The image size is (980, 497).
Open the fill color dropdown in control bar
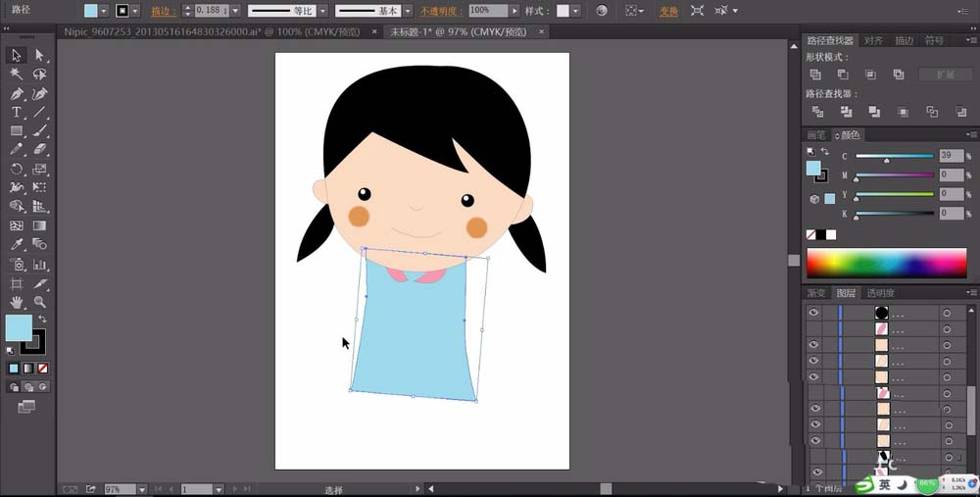pyautogui.click(x=105, y=11)
